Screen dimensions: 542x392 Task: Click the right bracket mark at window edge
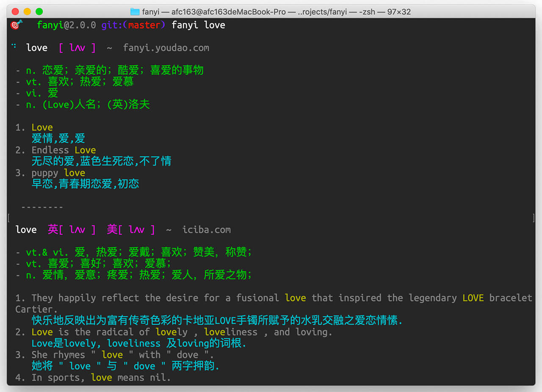pos(534,218)
